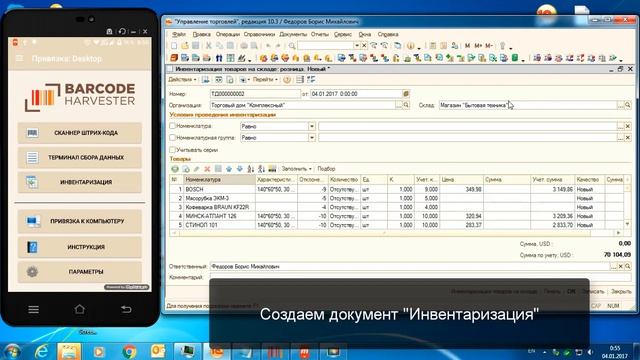Click the Ответственный field search icon
The height and width of the screenshot is (360, 640).
pos(628,267)
